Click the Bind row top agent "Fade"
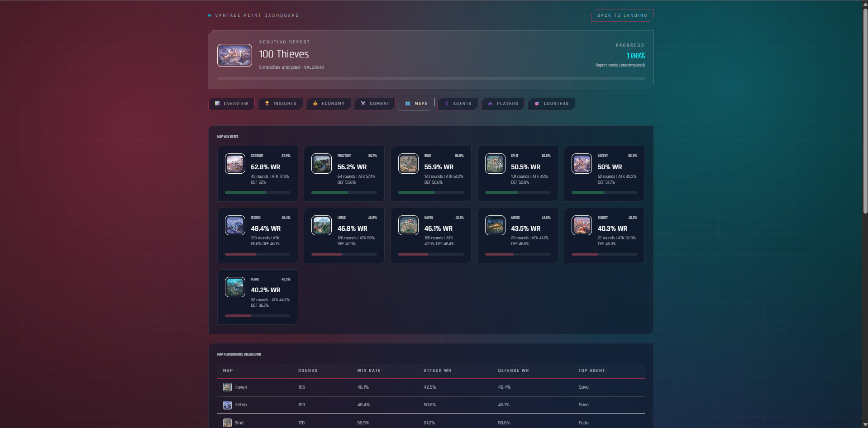868x428 pixels. (583, 423)
